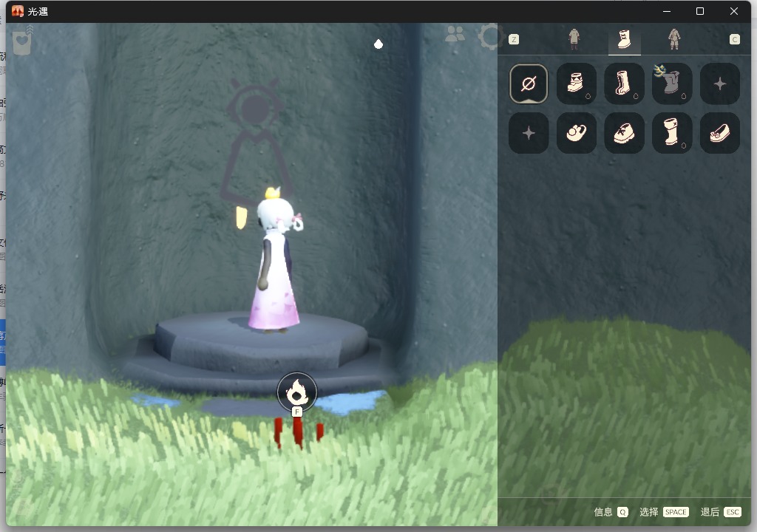Viewport: 757px width, 532px height.
Task: Equip the pom-pom slipper
Action: [577, 133]
